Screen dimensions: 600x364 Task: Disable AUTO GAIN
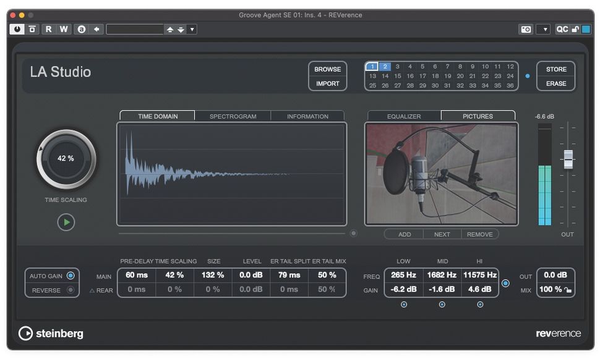tap(72, 276)
